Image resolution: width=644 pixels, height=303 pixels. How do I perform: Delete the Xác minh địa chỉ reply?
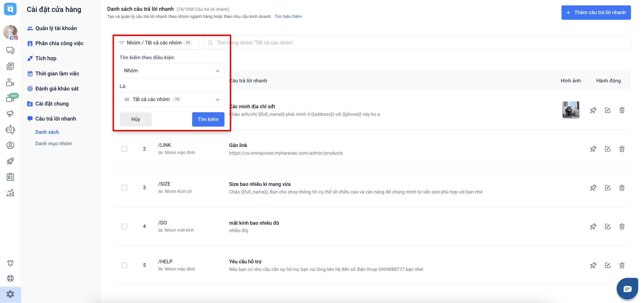click(622, 110)
